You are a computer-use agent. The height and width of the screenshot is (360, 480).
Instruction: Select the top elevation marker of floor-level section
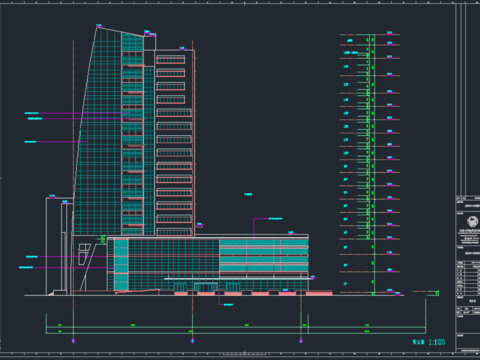390,33
